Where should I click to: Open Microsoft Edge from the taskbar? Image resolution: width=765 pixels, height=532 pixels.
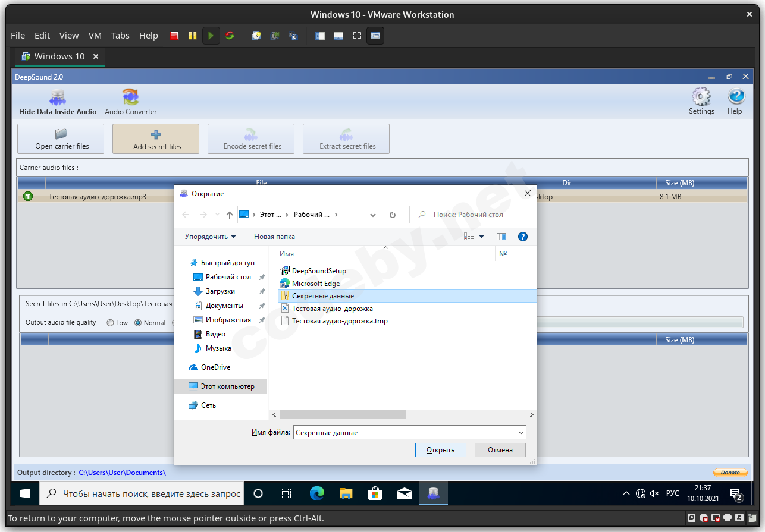(x=317, y=493)
